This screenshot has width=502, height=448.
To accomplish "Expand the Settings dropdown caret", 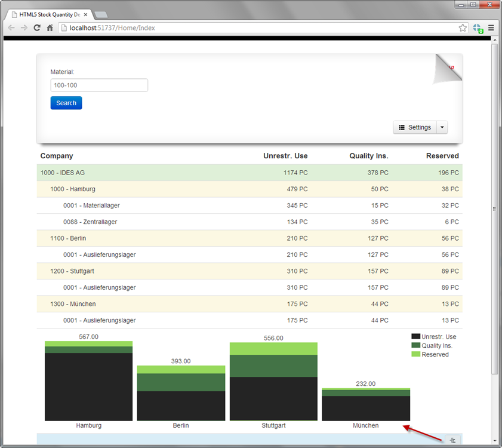I will [442, 127].
